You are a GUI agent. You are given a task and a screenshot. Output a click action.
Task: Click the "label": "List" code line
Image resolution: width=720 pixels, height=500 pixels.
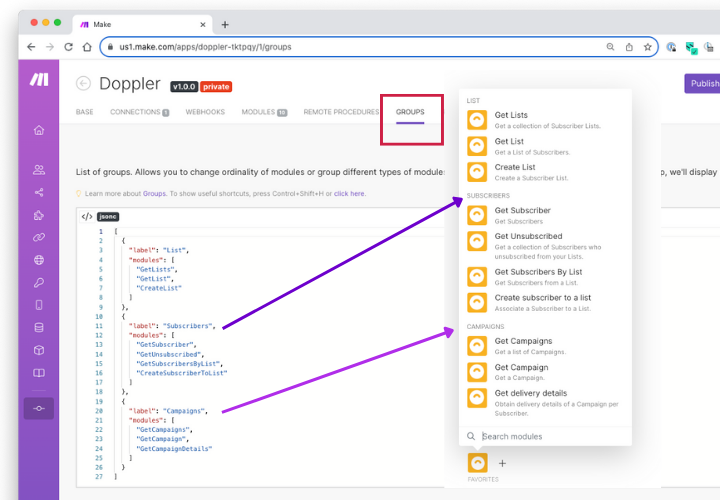pos(159,250)
